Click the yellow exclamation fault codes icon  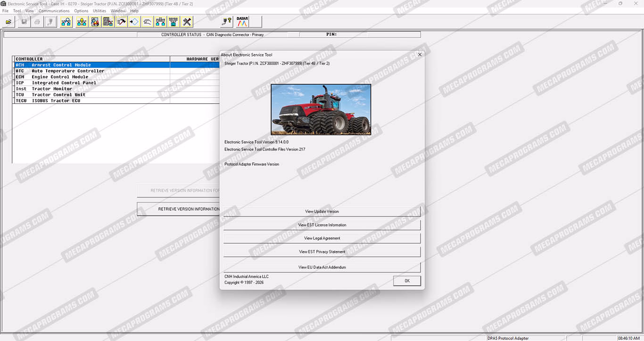coord(82,22)
